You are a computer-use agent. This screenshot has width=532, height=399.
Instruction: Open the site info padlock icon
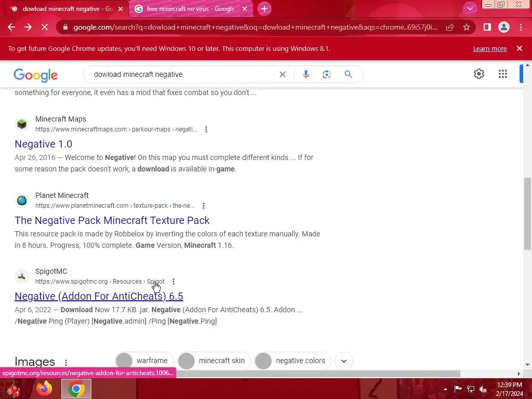[65, 27]
